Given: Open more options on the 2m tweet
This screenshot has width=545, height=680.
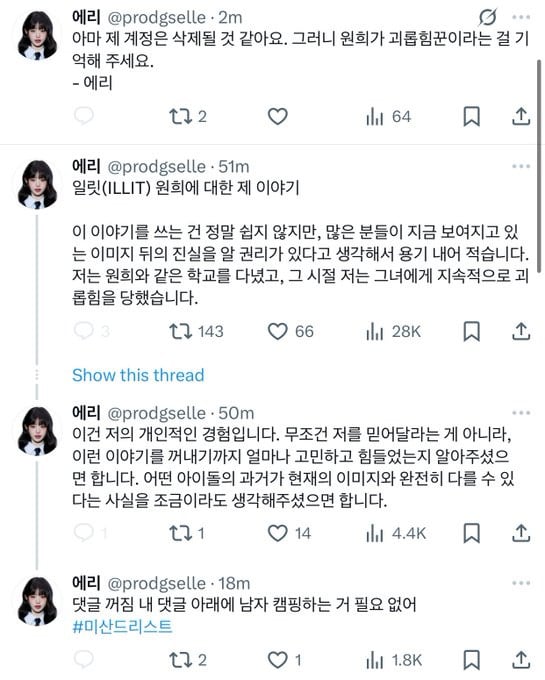Looking at the screenshot, I should coord(521,17).
